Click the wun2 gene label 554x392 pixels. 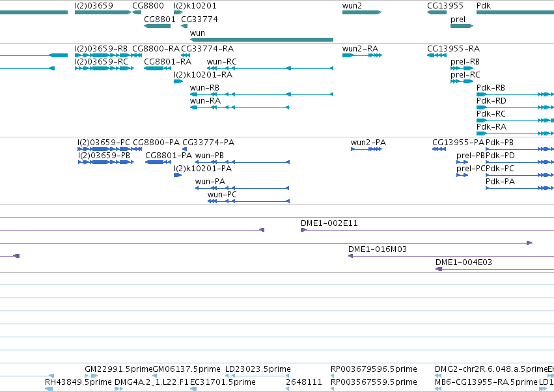(x=352, y=6)
